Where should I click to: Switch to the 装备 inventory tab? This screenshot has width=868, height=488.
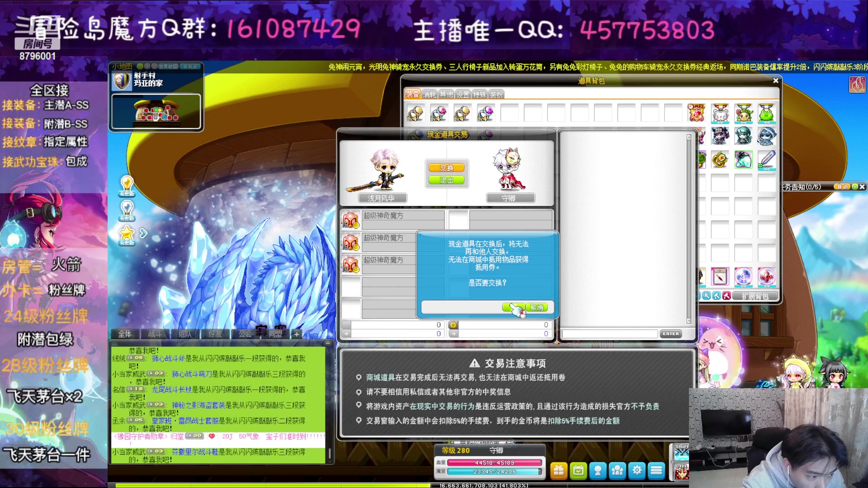[x=412, y=94]
